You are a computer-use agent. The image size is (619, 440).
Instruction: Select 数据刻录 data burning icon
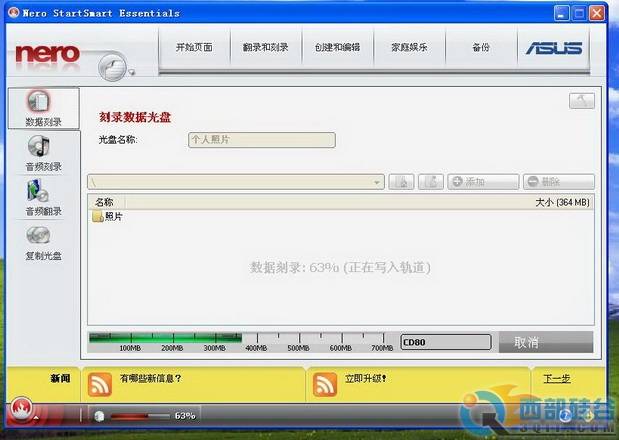tap(43, 108)
